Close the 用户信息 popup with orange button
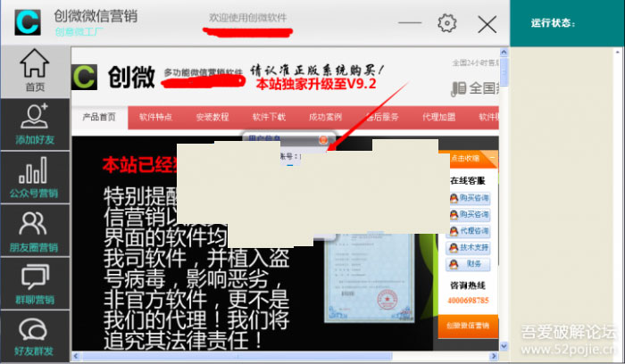The height and width of the screenshot is (364, 625). (x=323, y=139)
